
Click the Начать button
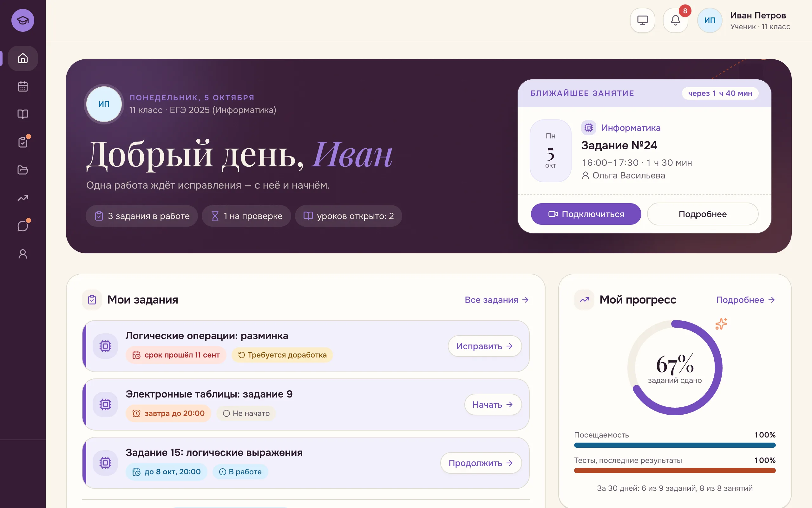[493, 404]
